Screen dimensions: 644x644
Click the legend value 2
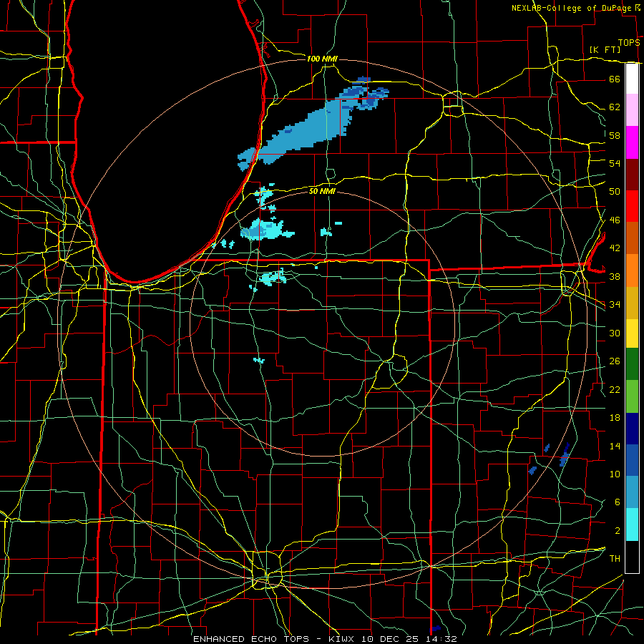pyautogui.click(x=618, y=531)
